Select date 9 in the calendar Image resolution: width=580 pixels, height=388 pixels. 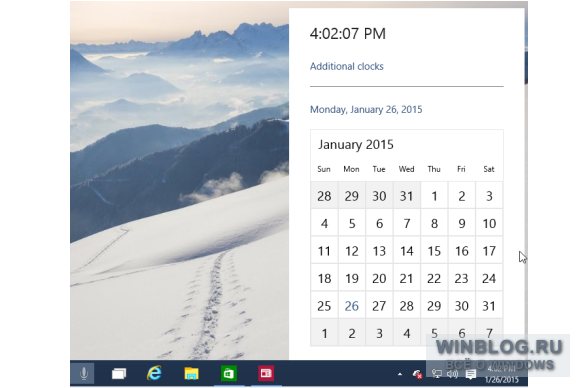[x=462, y=223]
